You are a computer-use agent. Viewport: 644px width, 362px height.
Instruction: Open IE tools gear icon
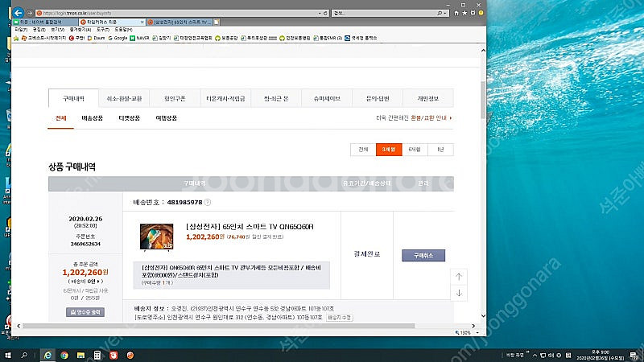click(473, 13)
